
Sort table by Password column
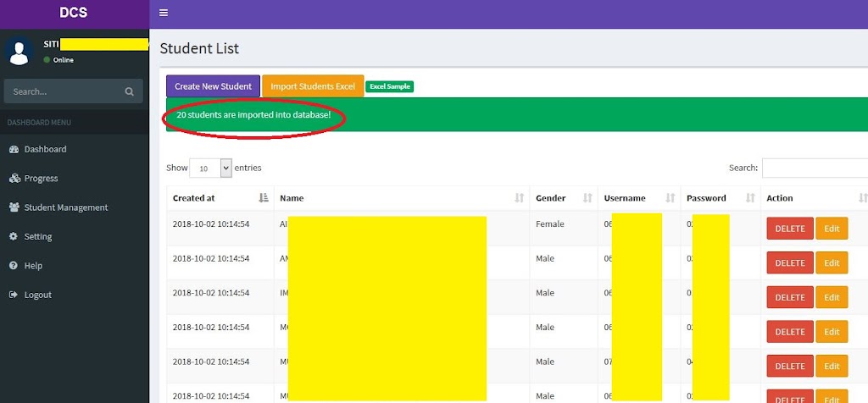point(720,198)
